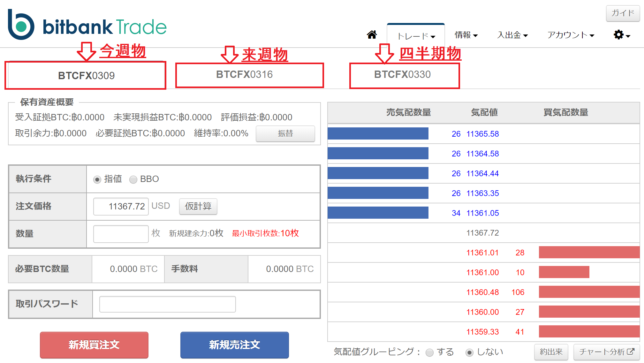The width and height of the screenshot is (644, 363).
Task: Enable price grouping with する
Action: pyautogui.click(x=430, y=352)
